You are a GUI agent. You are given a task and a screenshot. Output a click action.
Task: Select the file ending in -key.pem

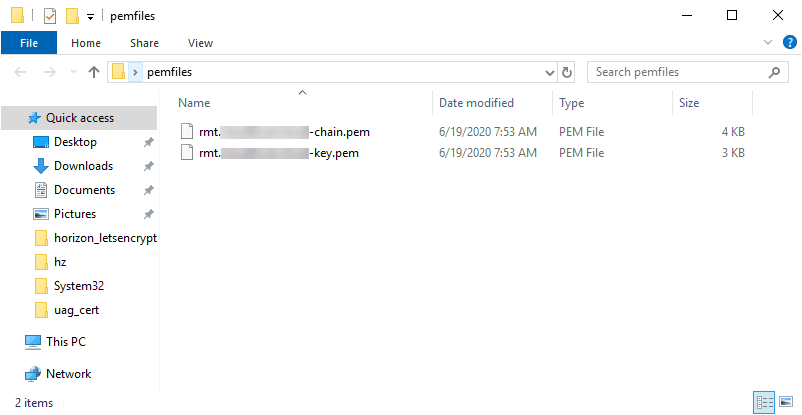point(279,153)
